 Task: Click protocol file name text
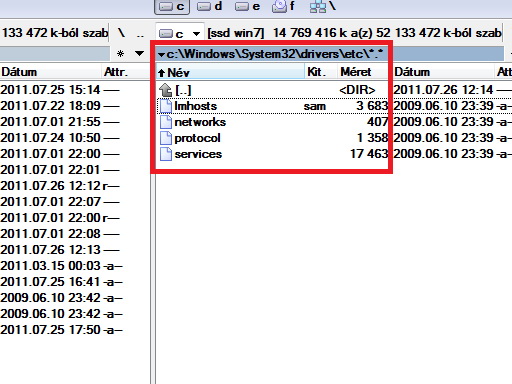coord(197,138)
